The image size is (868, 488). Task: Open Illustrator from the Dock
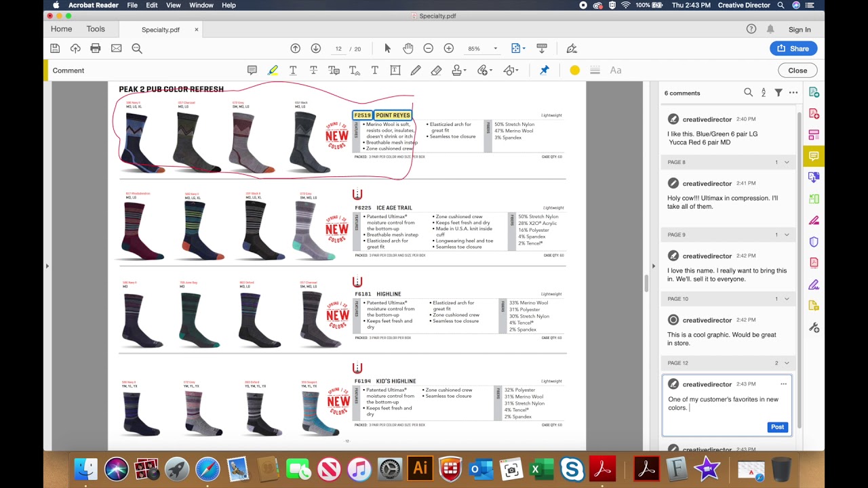coord(420,469)
